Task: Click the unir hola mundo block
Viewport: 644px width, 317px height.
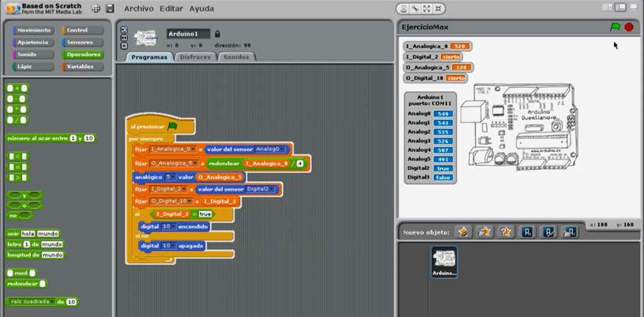Action: coord(33,233)
